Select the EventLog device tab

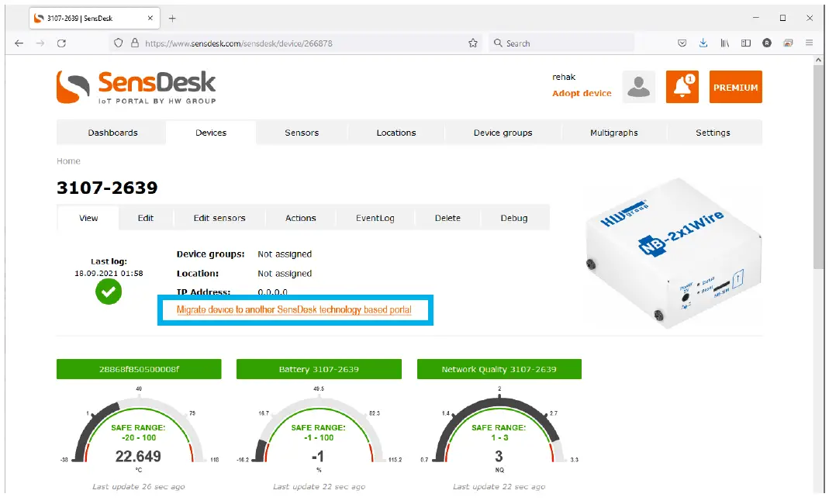click(x=375, y=218)
